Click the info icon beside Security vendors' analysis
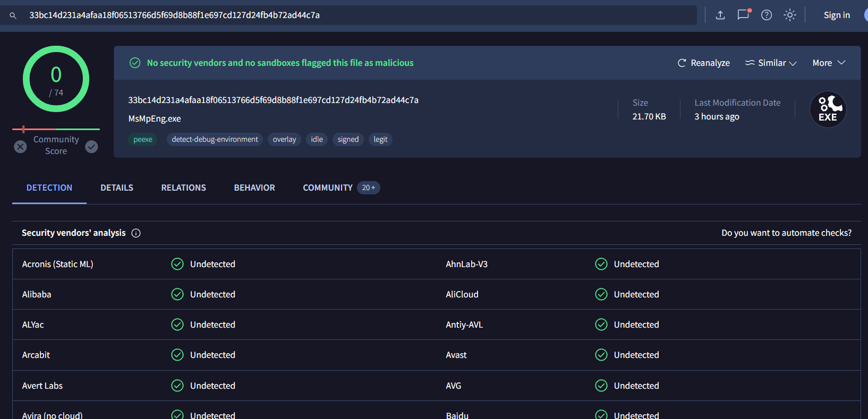868x419 pixels. click(x=136, y=233)
